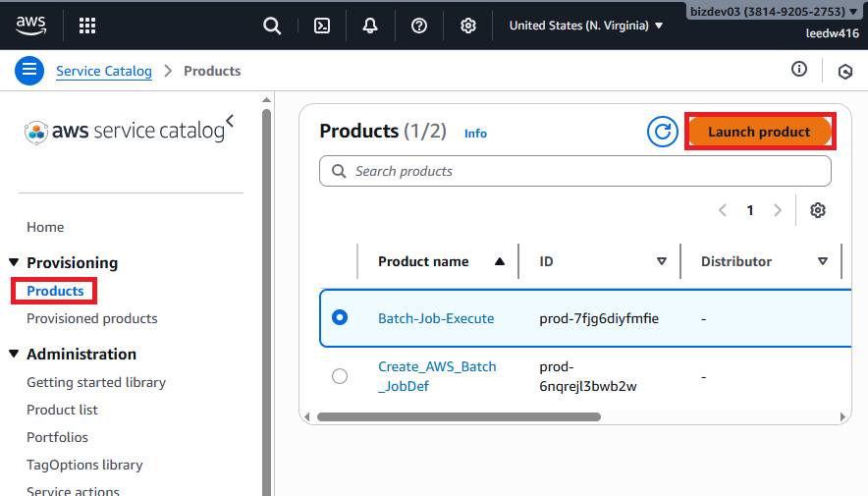868x496 pixels.
Task: Toggle the hamburger navigation menu
Action: tap(29, 70)
